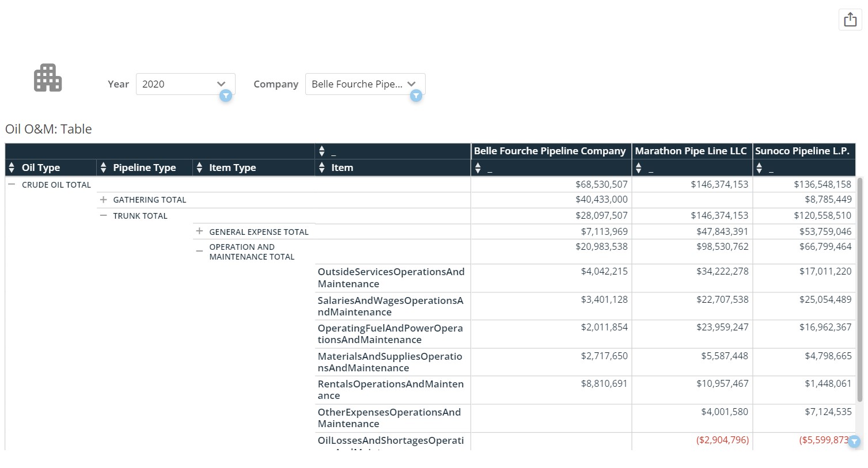Open the Company dropdown
Image resolution: width=868 pixels, height=468 pixels.
[365, 84]
